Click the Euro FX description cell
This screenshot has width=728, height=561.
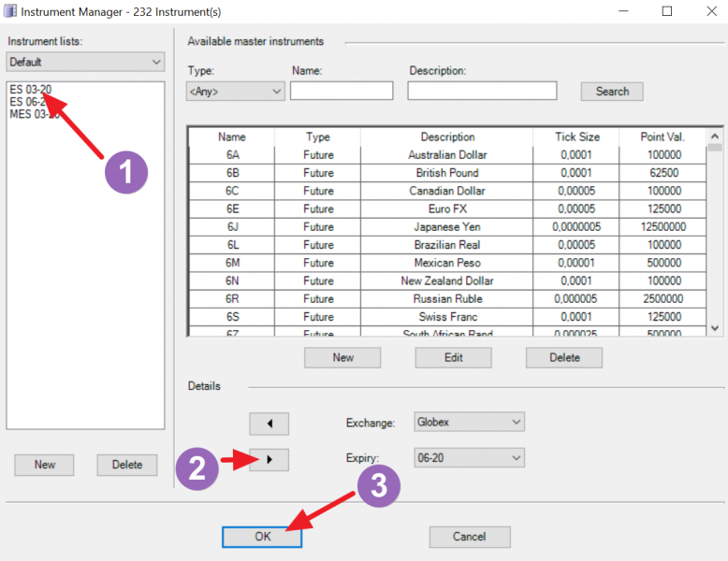click(447, 209)
